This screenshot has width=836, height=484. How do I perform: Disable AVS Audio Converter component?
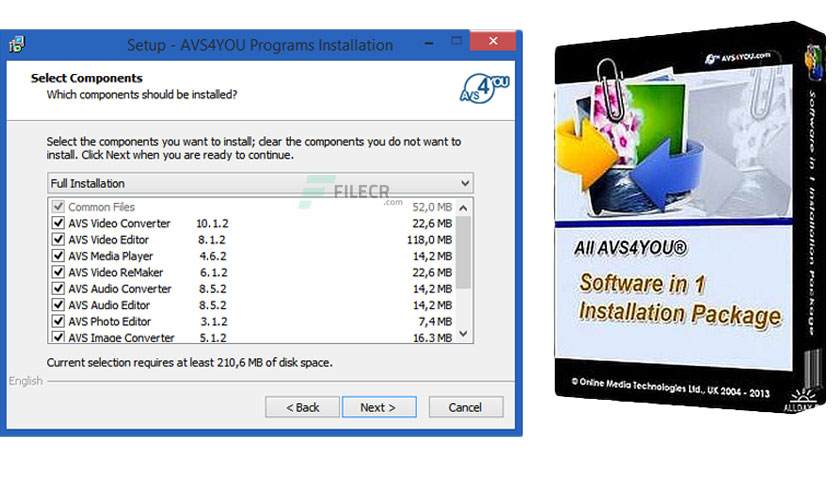point(58,288)
